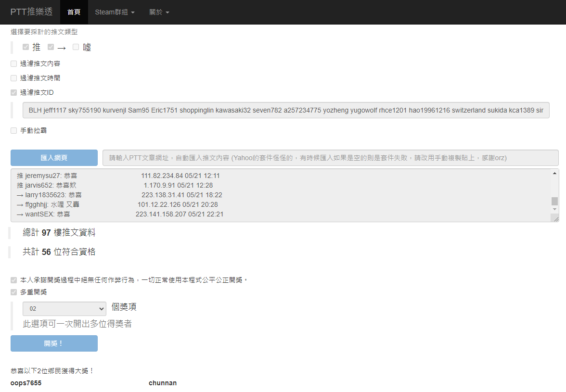This screenshot has width=566, height=392.
Task: Open the PTT推樂透 brand link
Action: 31,12
